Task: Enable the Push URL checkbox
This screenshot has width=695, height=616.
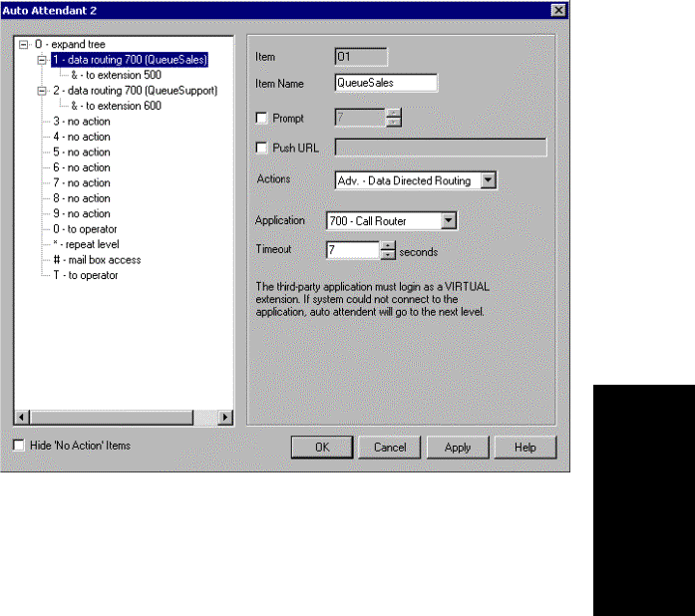Action: (261, 148)
